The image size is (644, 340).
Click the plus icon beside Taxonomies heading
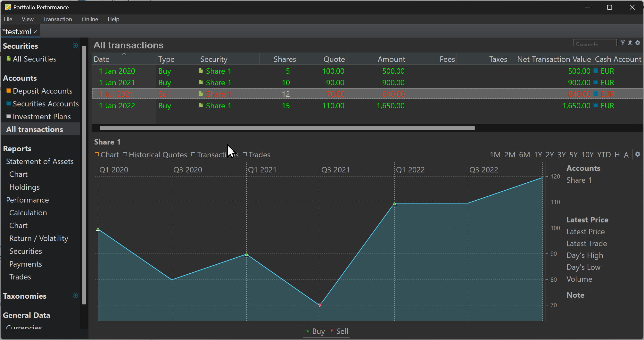[75, 295]
